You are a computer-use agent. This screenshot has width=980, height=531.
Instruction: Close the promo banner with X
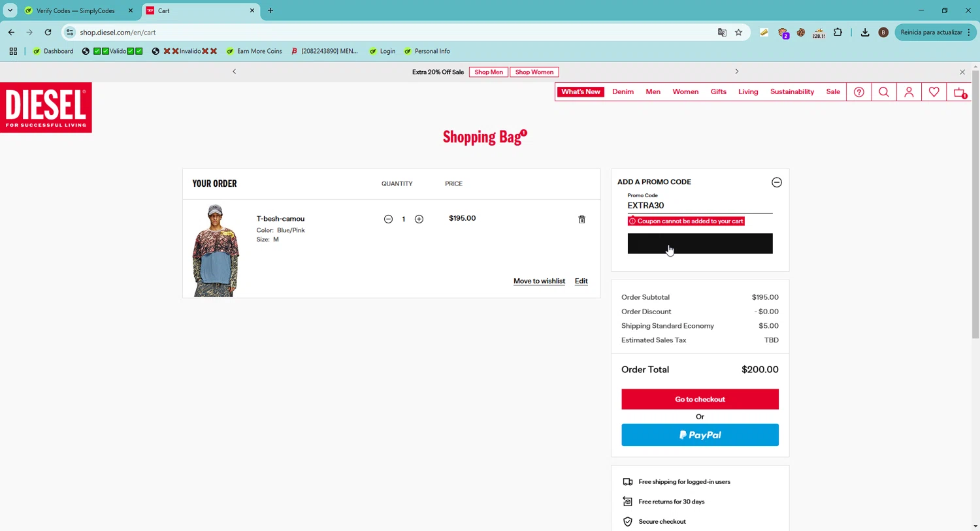962,72
